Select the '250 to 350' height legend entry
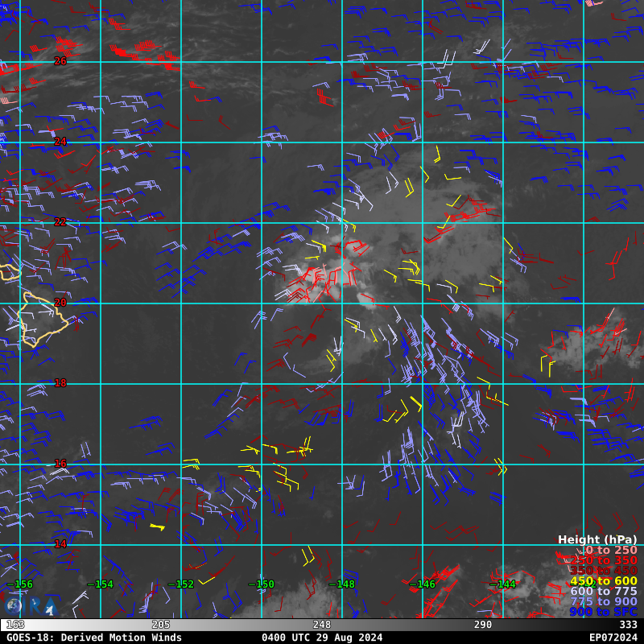644x644 pixels. (x=604, y=560)
